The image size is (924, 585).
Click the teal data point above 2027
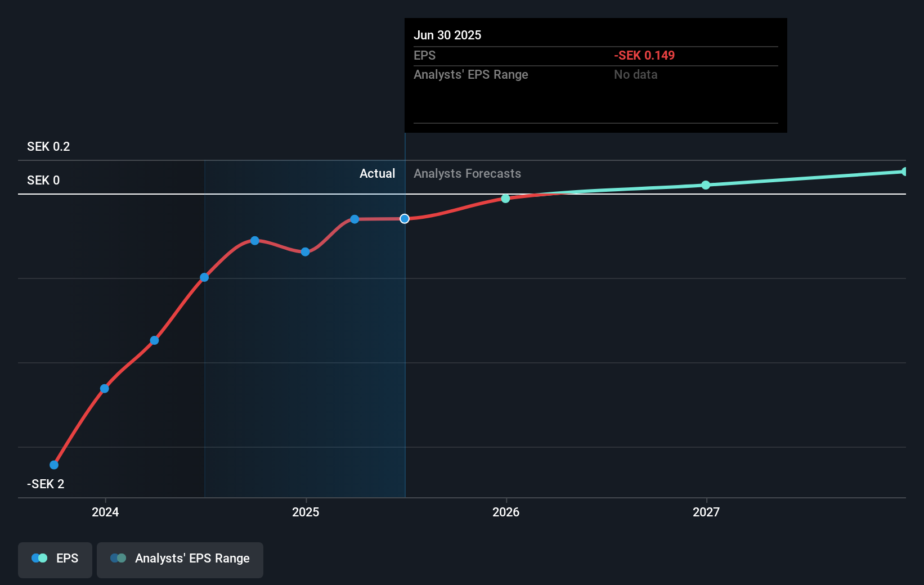pyautogui.click(x=706, y=185)
